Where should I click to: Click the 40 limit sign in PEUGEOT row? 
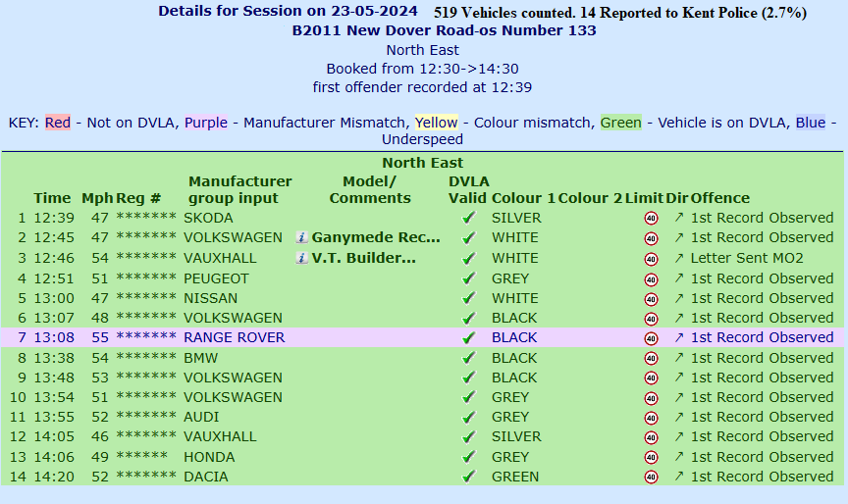(x=651, y=279)
